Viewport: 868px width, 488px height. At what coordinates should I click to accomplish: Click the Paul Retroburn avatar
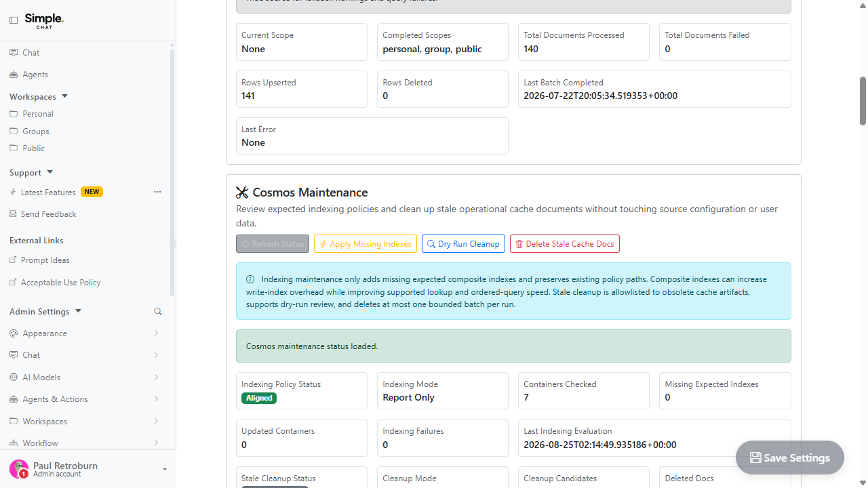point(19,469)
